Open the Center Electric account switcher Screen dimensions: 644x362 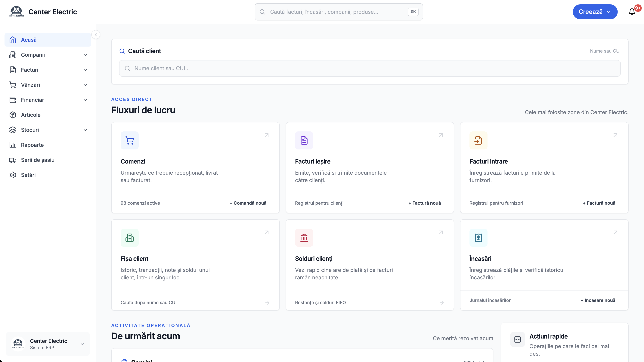(48, 344)
